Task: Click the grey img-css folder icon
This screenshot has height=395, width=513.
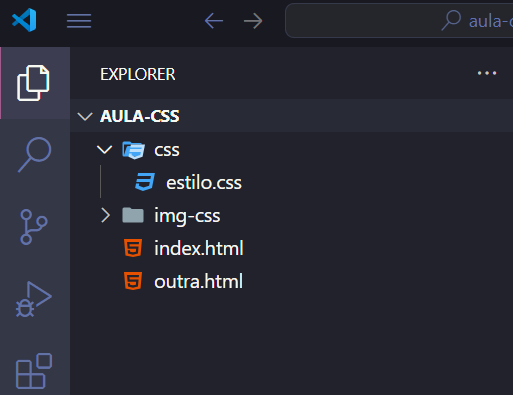Action: pos(133,215)
